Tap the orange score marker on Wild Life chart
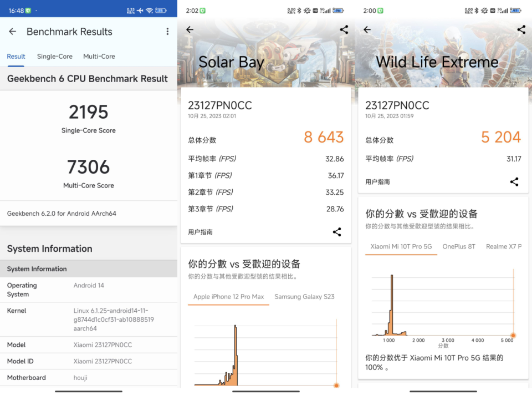This screenshot has width=532, height=395. pyautogui.click(x=513, y=335)
